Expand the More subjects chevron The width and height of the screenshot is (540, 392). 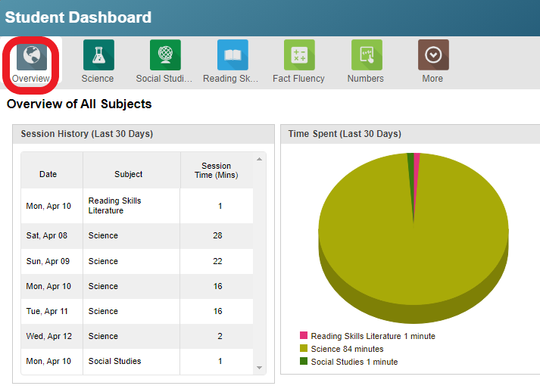[432, 55]
